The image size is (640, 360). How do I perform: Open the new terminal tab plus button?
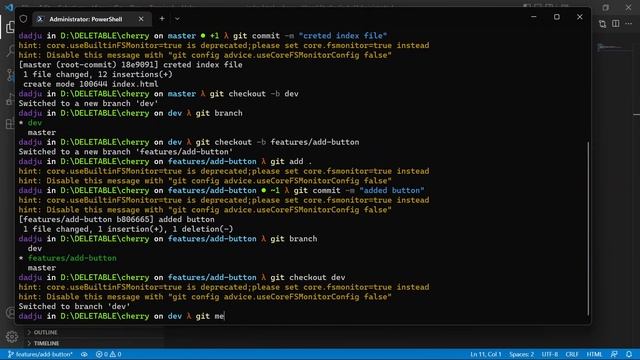(162, 18)
